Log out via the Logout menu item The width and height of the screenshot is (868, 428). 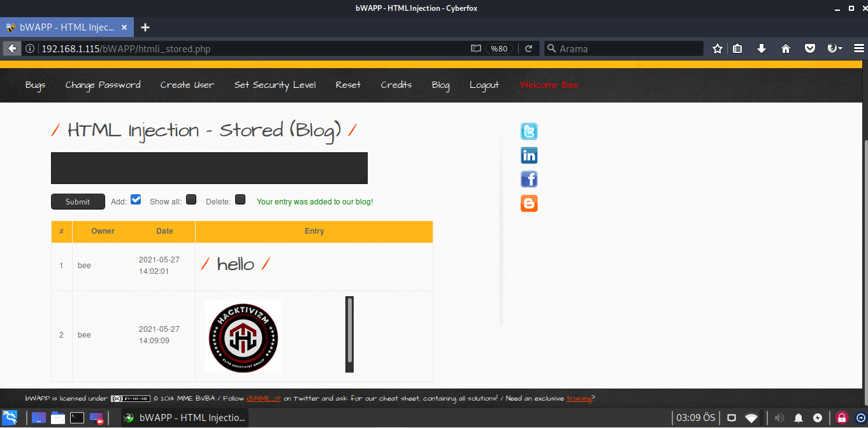coord(484,85)
